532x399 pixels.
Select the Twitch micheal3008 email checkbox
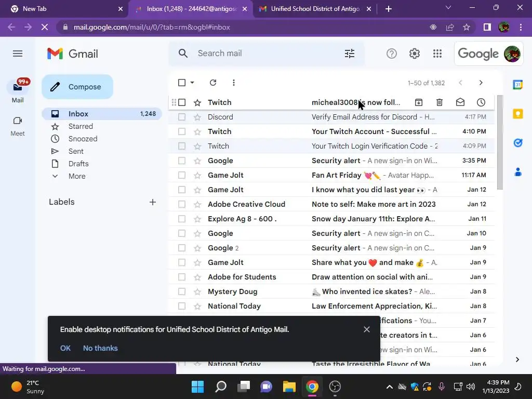[x=182, y=102]
